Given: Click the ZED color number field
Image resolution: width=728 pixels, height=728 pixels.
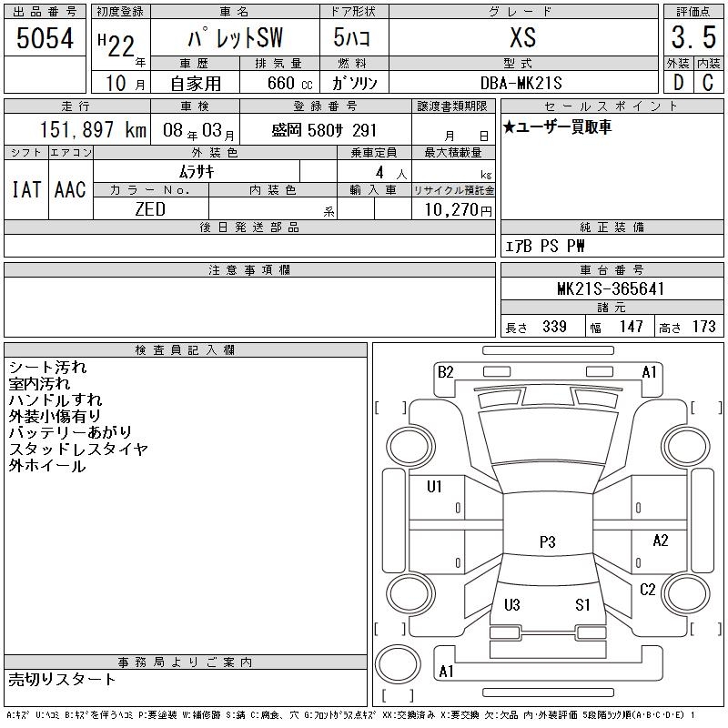Looking at the screenshot, I should tap(150, 208).
